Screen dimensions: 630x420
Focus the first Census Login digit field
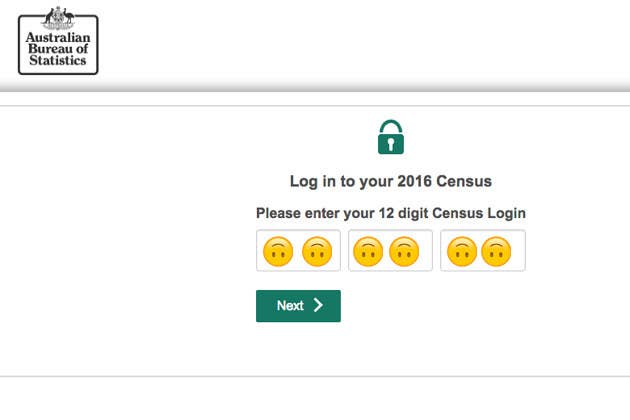point(298,250)
